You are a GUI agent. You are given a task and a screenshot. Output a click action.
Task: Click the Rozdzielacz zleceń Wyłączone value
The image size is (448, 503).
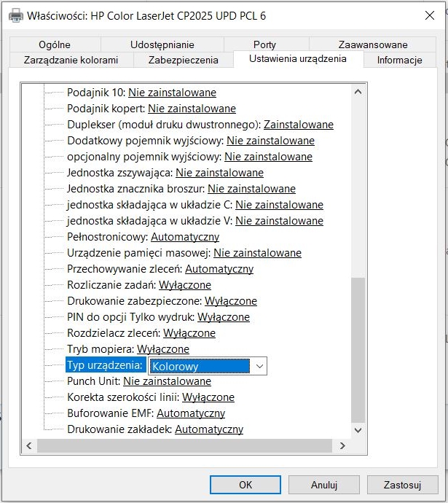click(x=189, y=333)
